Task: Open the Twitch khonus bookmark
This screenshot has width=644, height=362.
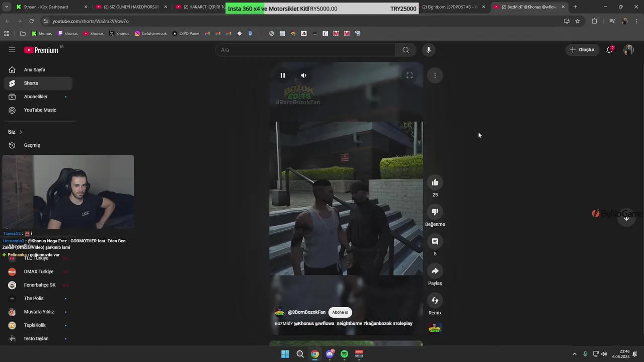Action: coord(67,34)
